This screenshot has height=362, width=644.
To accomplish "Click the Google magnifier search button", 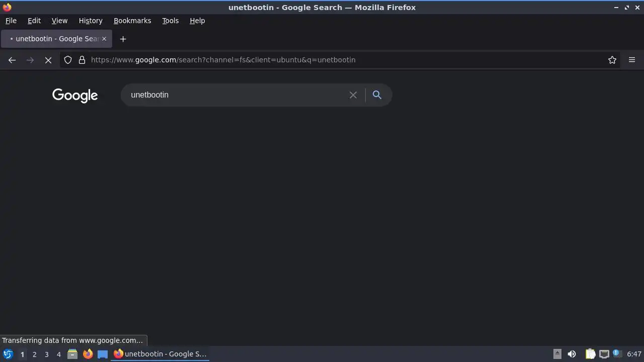I will tap(377, 95).
